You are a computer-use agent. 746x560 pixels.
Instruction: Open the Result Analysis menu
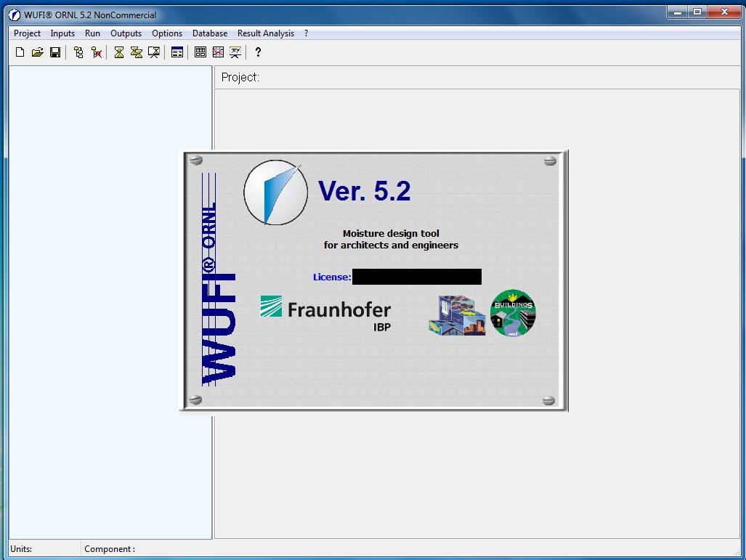[266, 33]
